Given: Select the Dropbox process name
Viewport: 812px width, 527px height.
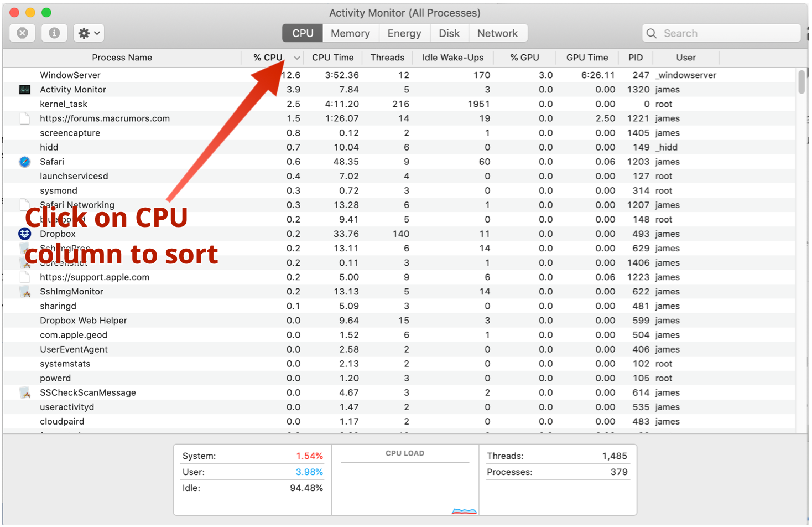Looking at the screenshot, I should (58, 234).
